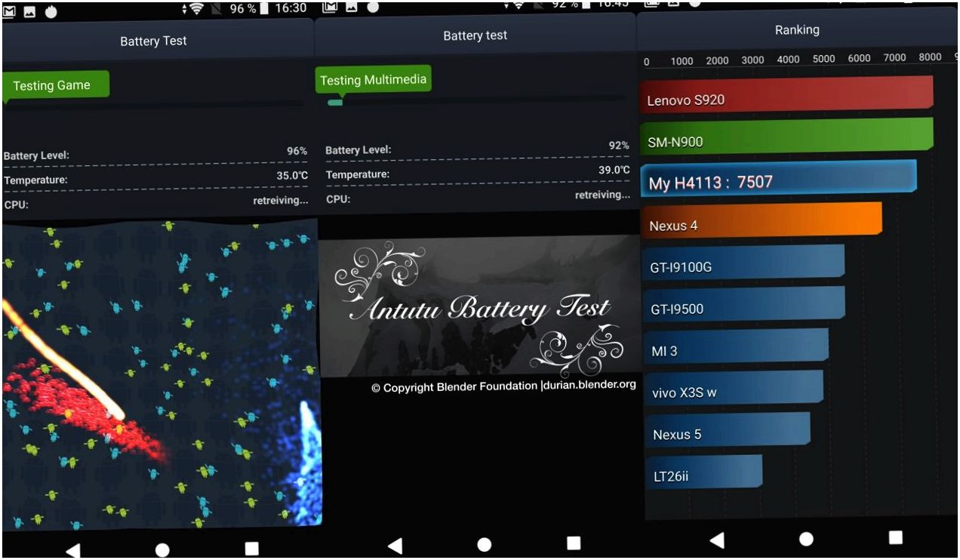This screenshot has height=560, width=960.
Task: Tap the 16:30 clock in status bar
Action: (291, 8)
